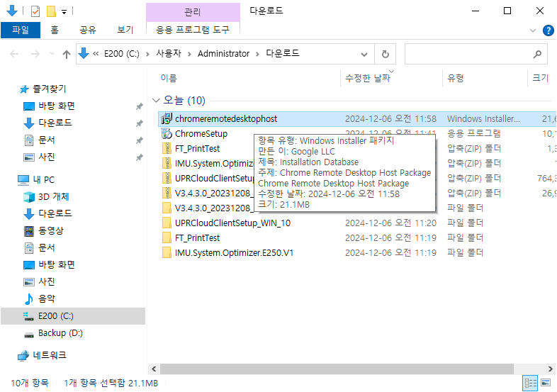Switch to large icons view layout
557x392 pixels.
point(546,383)
